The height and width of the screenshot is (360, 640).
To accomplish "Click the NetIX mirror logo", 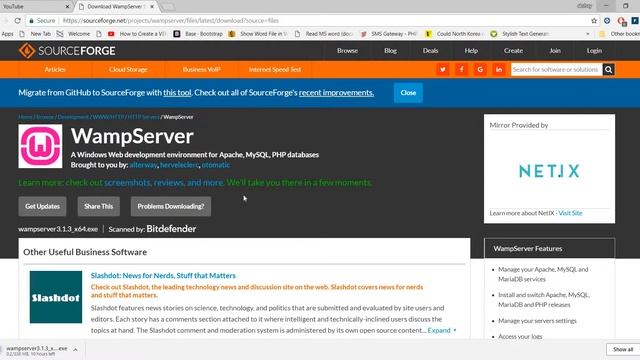I will pos(549,171).
